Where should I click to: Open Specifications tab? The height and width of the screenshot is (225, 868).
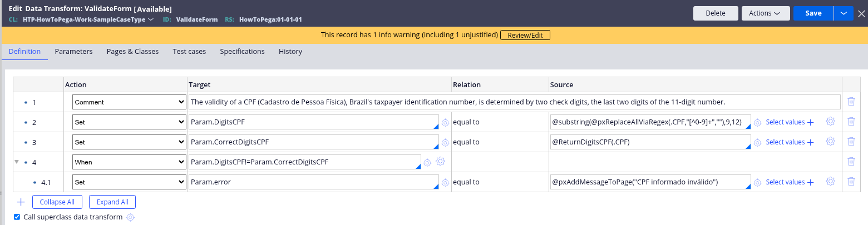coord(242,51)
